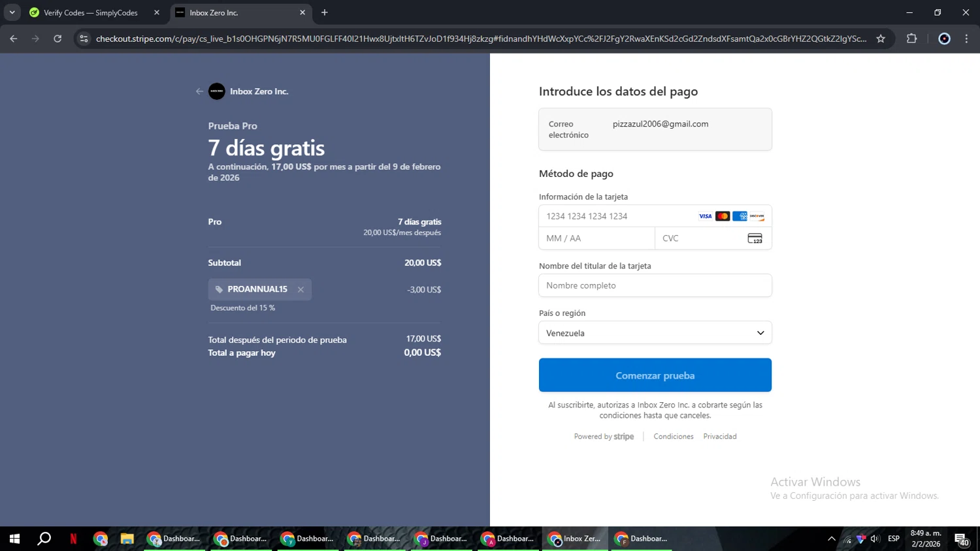Show hidden system tray icons
This screenshot has height=551, width=980.
pos(832,539)
